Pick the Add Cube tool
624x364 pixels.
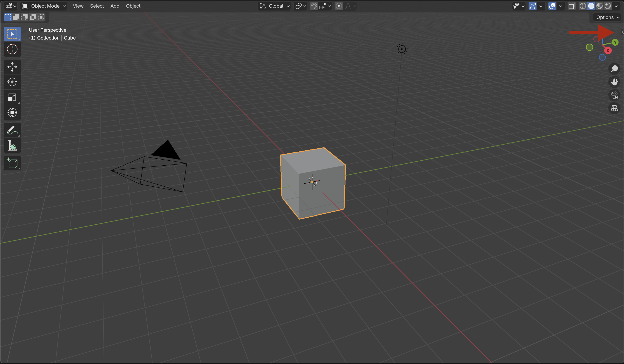tap(12, 163)
